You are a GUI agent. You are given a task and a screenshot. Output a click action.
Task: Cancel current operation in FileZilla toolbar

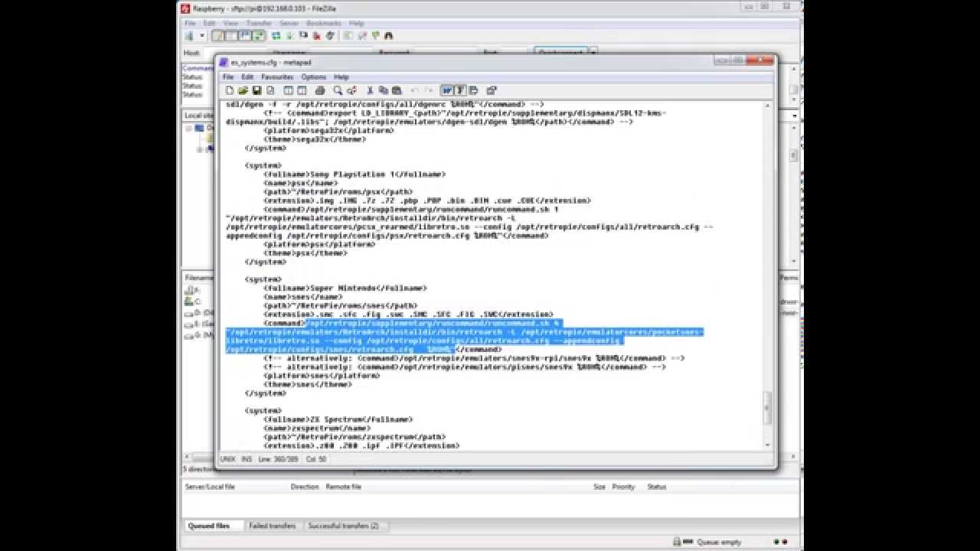tap(303, 36)
